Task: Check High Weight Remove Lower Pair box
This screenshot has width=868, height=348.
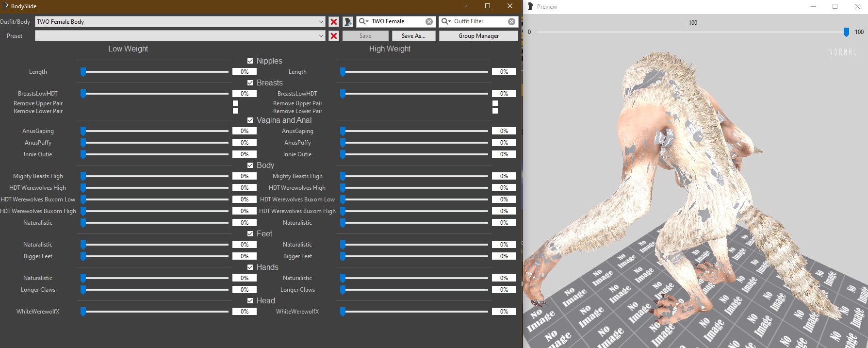Action: 495,111
